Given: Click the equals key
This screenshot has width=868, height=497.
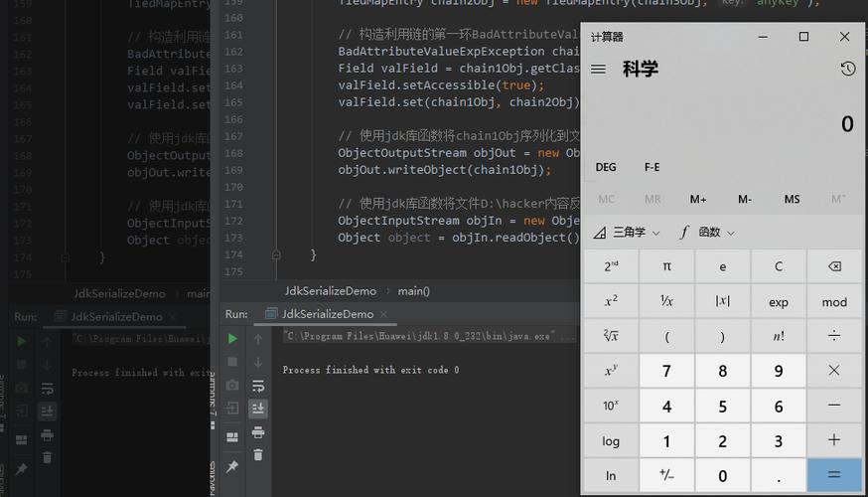Looking at the screenshot, I should point(834,475).
